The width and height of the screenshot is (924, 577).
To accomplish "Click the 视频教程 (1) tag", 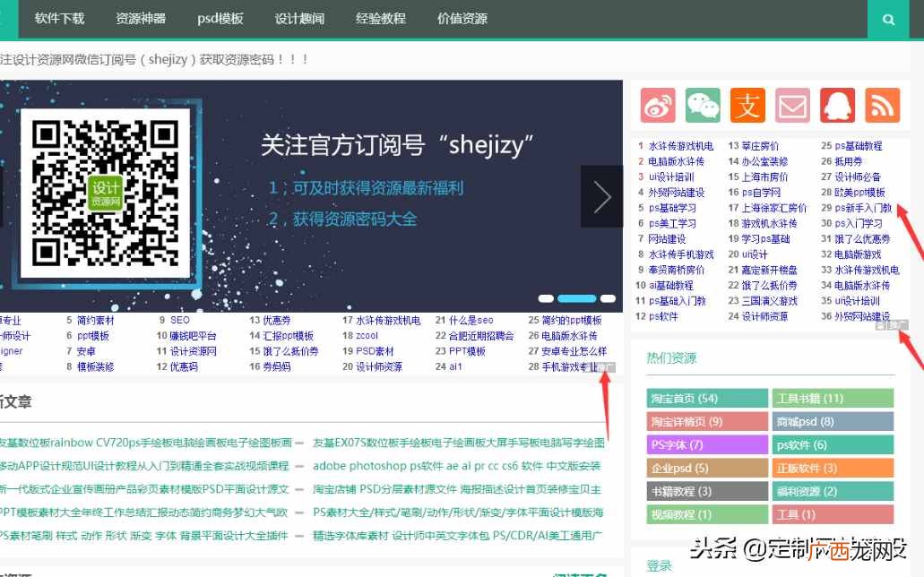I will click(707, 514).
